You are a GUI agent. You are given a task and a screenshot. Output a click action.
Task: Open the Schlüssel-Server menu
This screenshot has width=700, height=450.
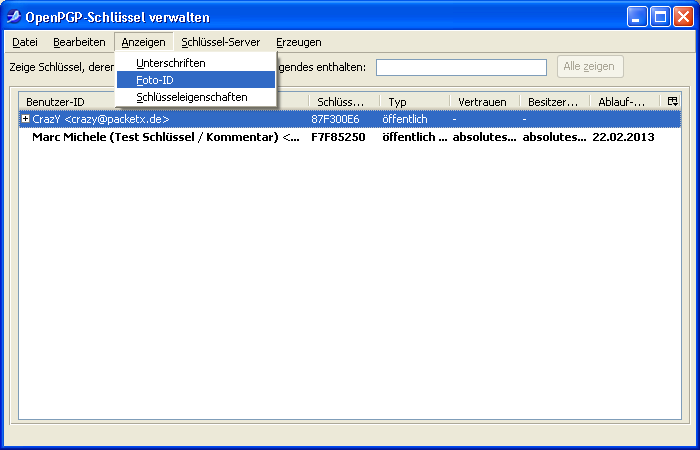tap(221, 42)
